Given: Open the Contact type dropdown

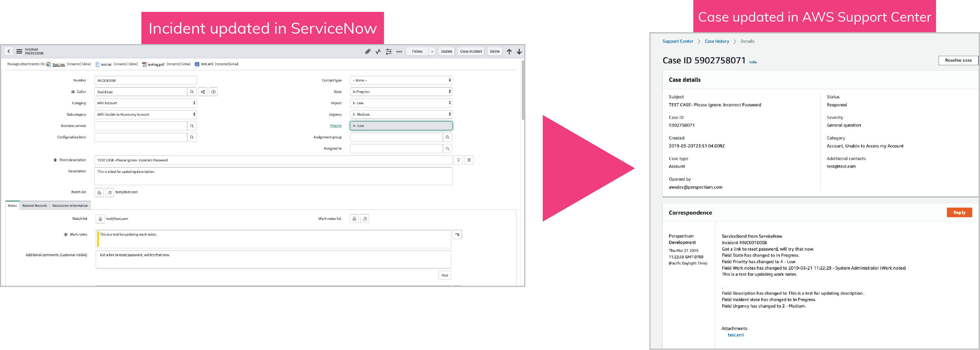Looking at the screenshot, I should click(x=401, y=80).
